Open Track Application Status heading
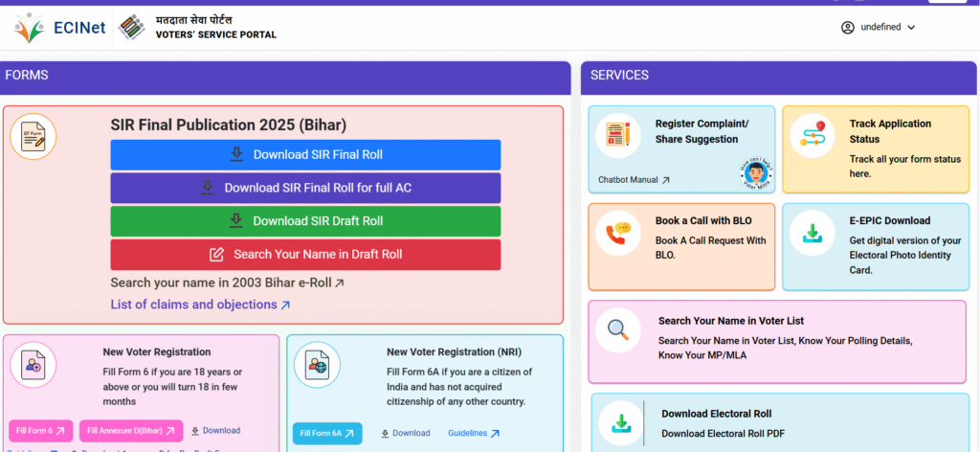The width and height of the screenshot is (980, 452). (890, 131)
